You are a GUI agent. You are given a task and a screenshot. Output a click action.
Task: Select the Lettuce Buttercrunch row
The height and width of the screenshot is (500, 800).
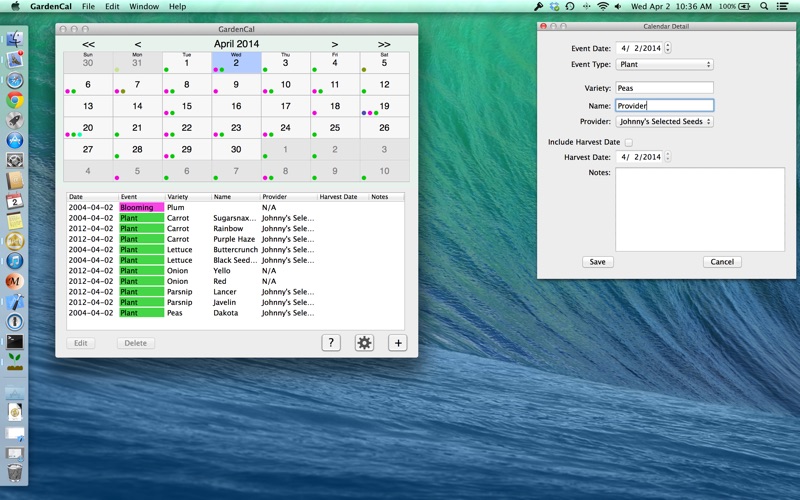click(x=235, y=249)
